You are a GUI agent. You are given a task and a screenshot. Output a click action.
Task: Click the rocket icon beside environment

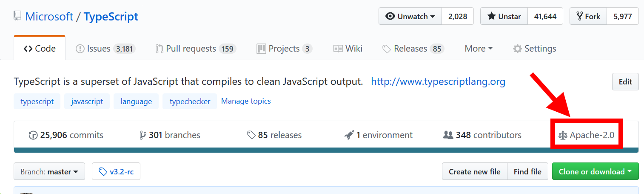pyautogui.click(x=349, y=135)
